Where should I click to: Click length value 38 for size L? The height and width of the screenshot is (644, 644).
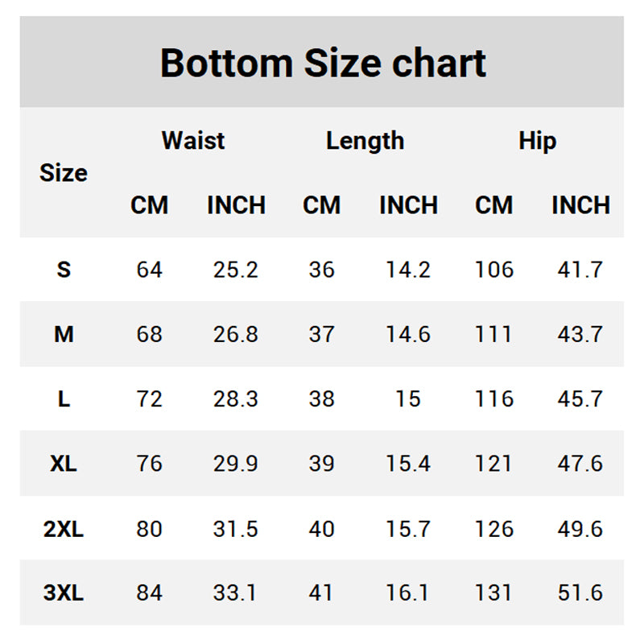(321, 398)
